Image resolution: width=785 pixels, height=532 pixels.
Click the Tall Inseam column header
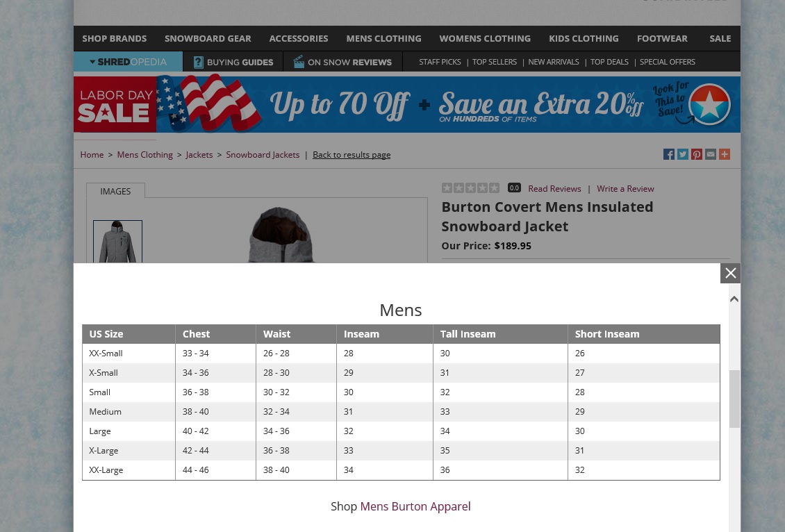501,334
